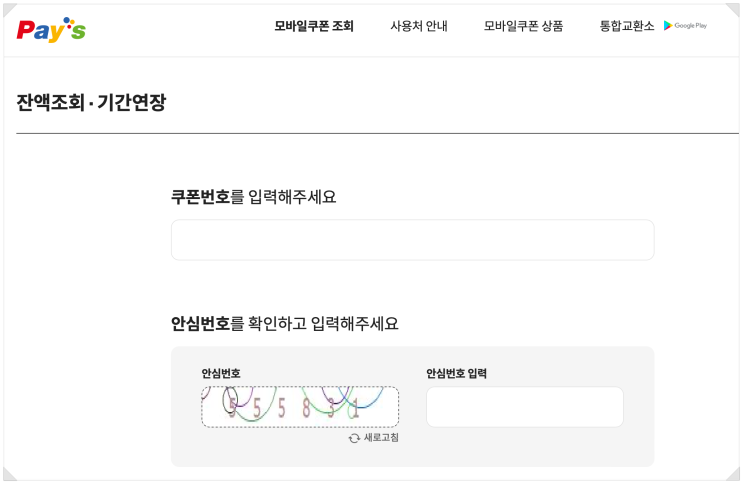
Task: Click the 안심번호를 확인하고 입력해주세요 heading
Action: point(284,324)
